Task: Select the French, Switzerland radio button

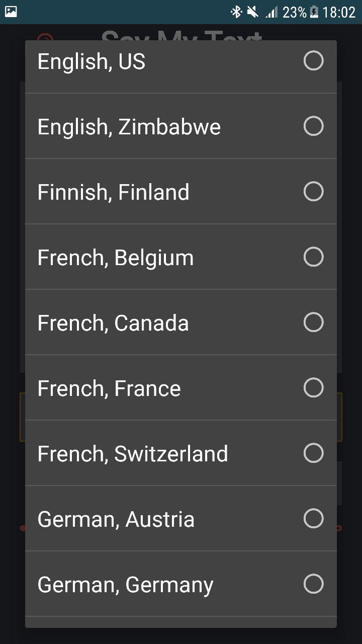Action: click(313, 453)
